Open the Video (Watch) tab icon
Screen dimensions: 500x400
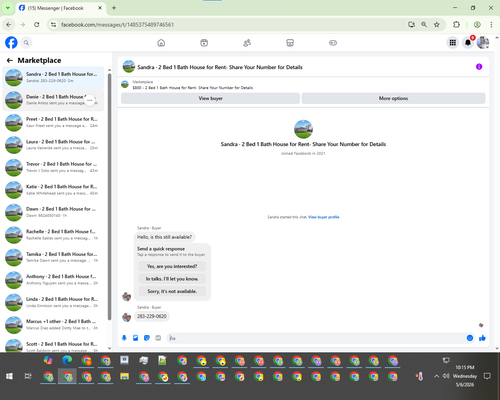[x=204, y=43]
